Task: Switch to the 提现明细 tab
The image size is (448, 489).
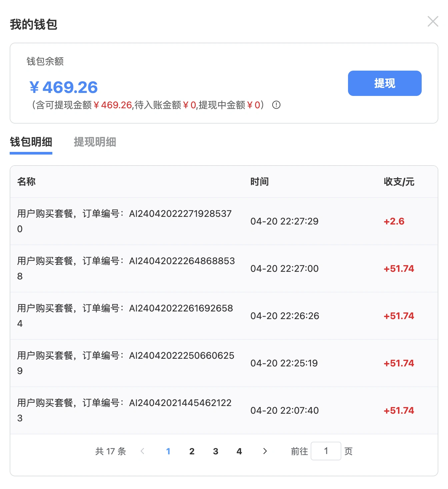Action: click(95, 142)
